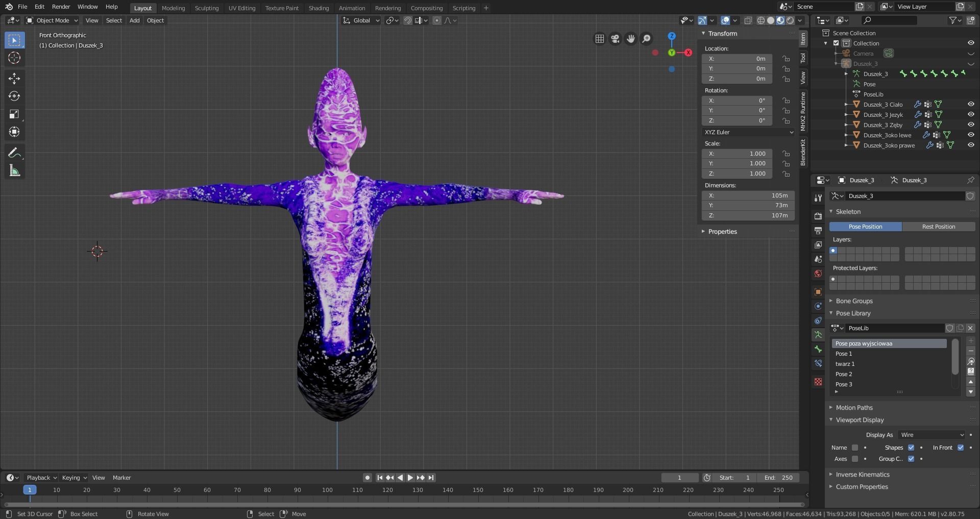Click the Pose Position button
This screenshot has height=519, width=980.
point(865,227)
